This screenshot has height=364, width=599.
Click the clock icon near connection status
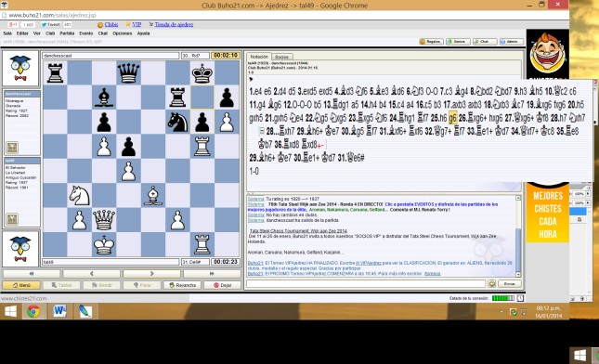point(520,298)
